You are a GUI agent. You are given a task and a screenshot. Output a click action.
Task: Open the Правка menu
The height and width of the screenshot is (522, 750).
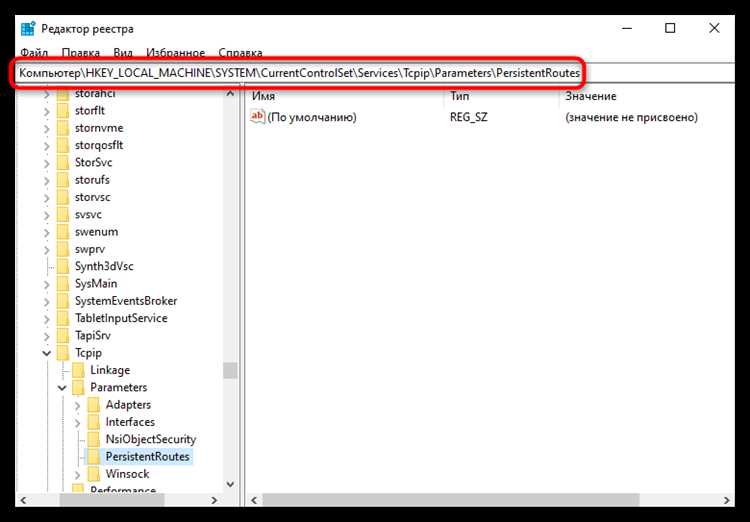[x=81, y=53]
